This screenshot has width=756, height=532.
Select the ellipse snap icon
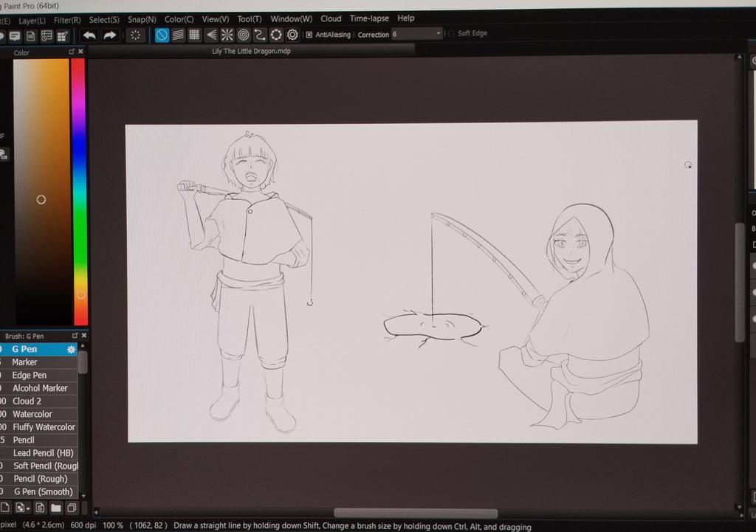276,35
